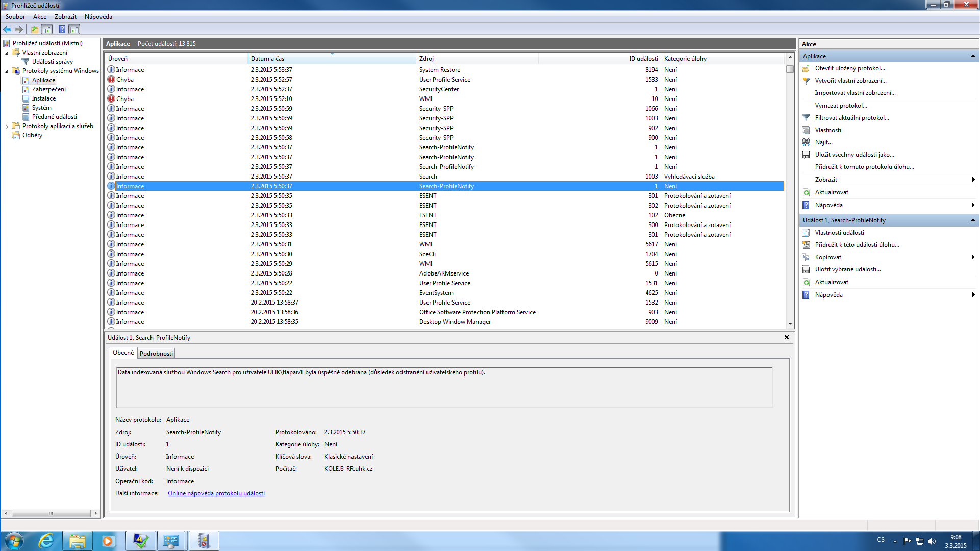Click the blue help toolbar icon
The height and width of the screenshot is (551, 980).
pos(62,29)
